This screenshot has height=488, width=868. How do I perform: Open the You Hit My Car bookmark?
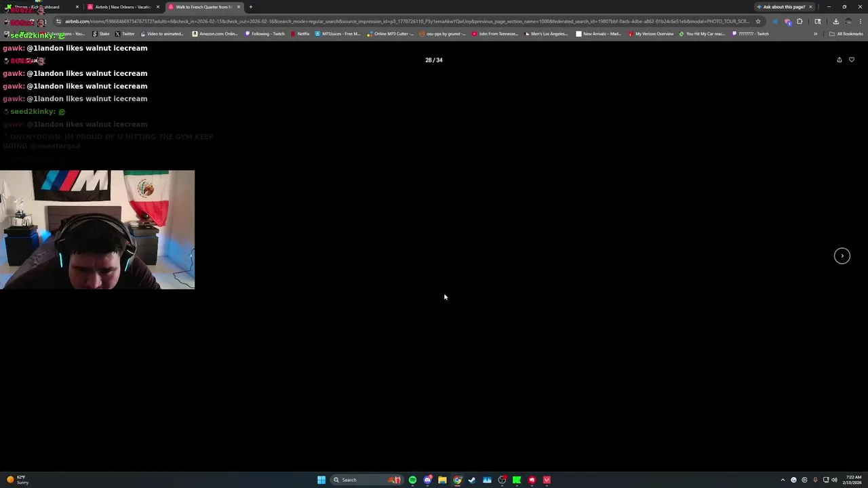tap(703, 34)
